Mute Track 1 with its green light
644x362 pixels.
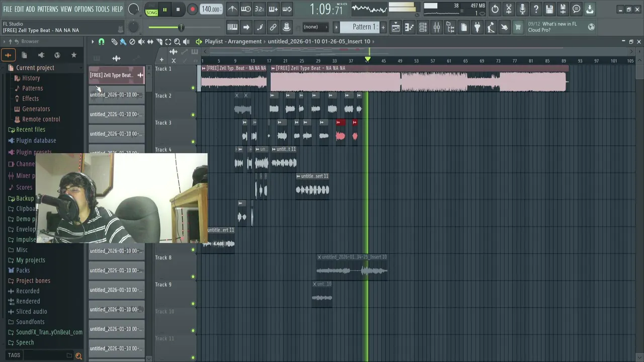pyautogui.click(x=193, y=88)
